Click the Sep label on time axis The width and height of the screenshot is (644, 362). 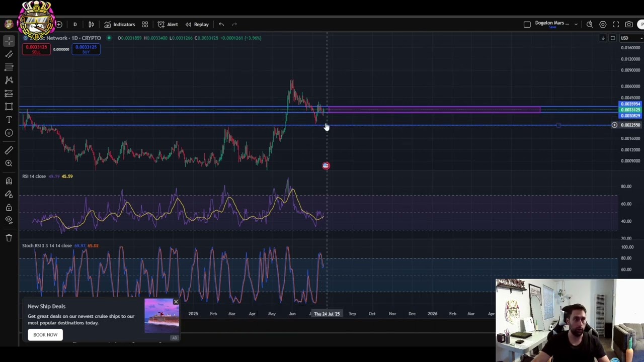click(352, 314)
